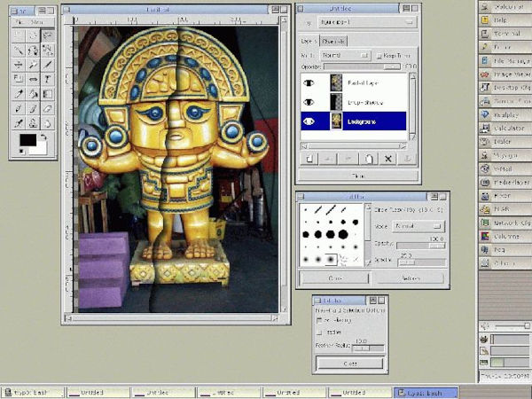Viewport: 532px width, 399px height.
Task: Toggle the Antialiasing checkbox in tool options
Action: 320,319
